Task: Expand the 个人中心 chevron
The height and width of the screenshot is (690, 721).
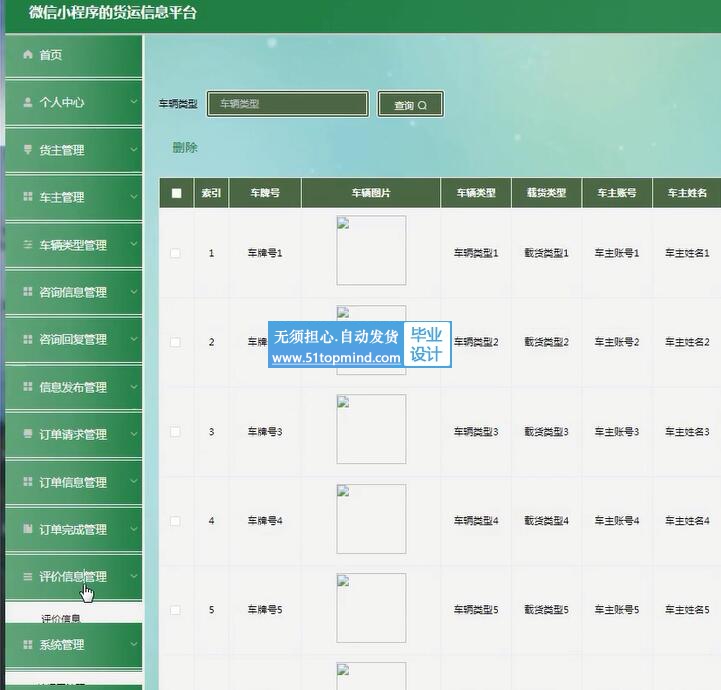Action: (x=133, y=102)
